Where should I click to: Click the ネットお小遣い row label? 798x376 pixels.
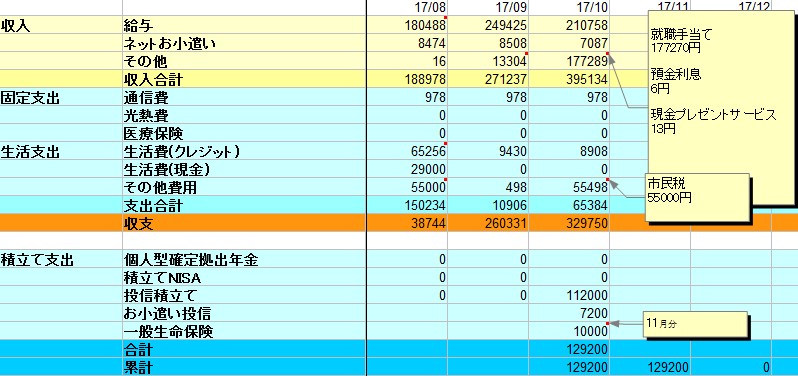tap(244, 43)
